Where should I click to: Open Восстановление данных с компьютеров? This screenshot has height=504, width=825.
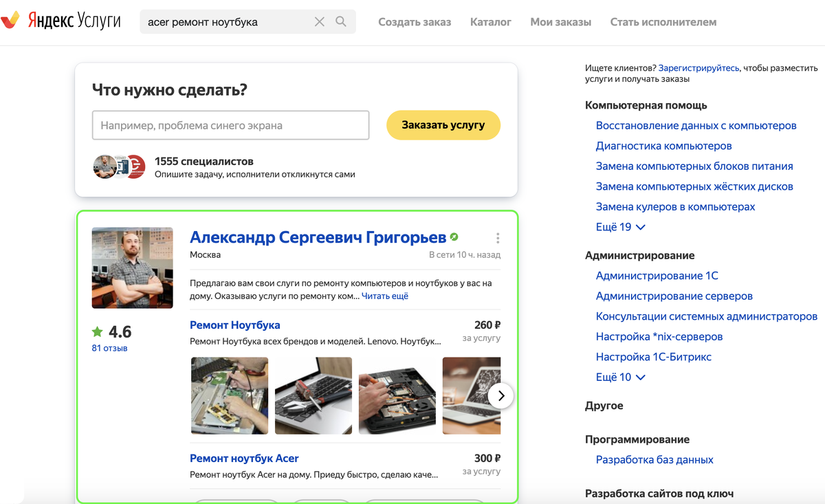(696, 126)
